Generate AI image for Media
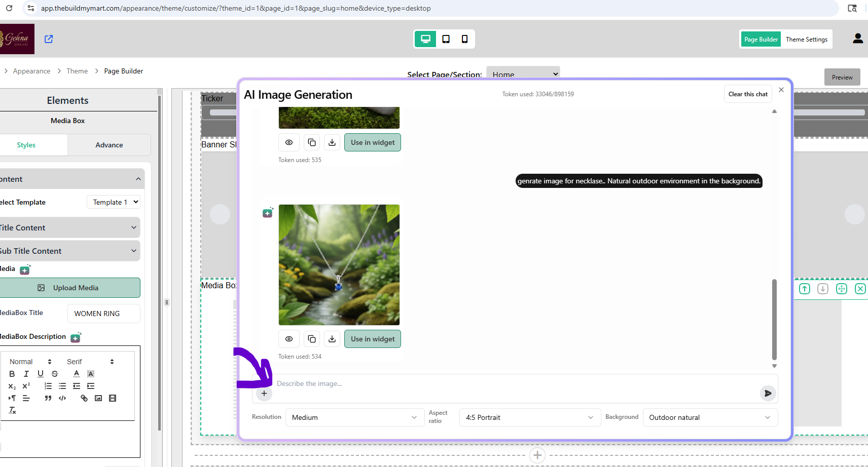868x467 pixels. click(25, 269)
